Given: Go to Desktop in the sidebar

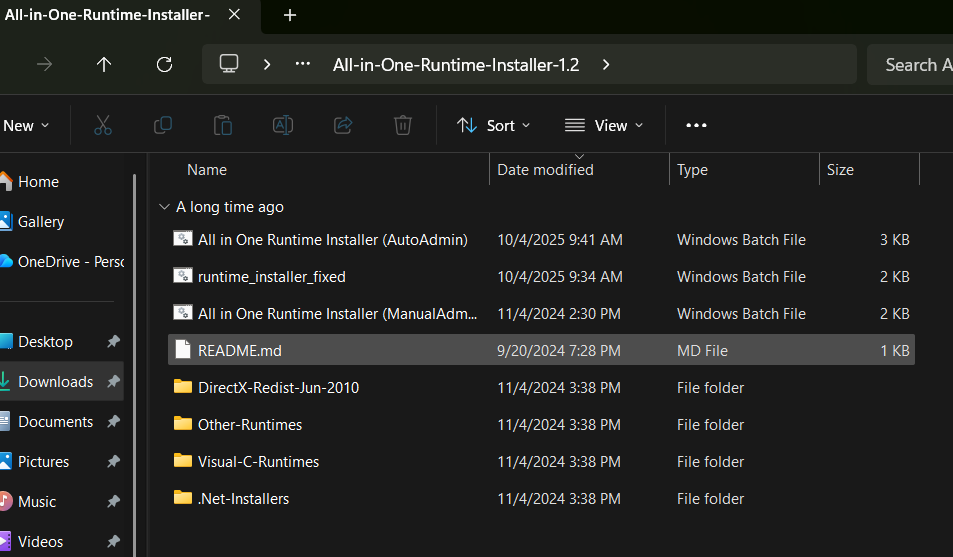Looking at the screenshot, I should (45, 342).
